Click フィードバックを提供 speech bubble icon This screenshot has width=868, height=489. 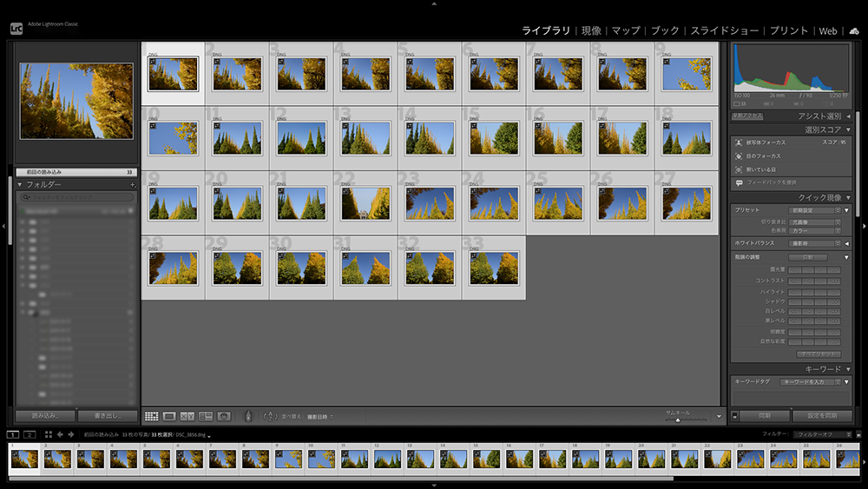(x=739, y=182)
